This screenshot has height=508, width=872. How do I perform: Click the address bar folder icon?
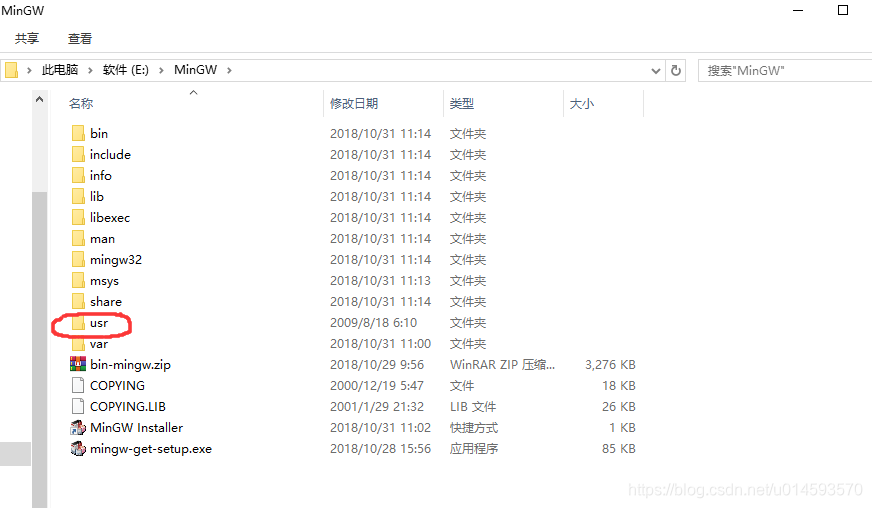(x=11, y=70)
